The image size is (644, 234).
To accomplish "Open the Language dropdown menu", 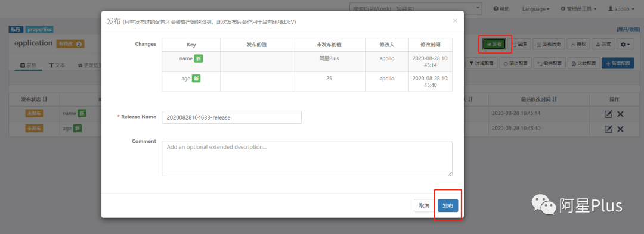I will [535, 8].
